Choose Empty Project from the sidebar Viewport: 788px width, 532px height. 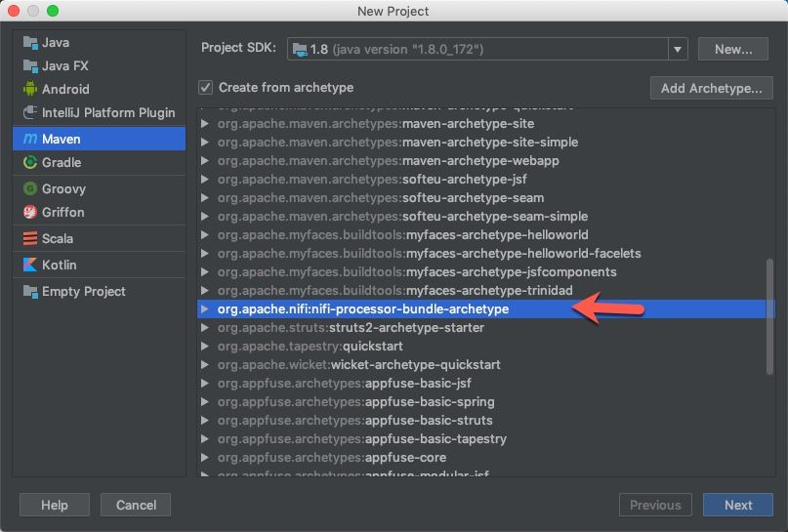(83, 292)
